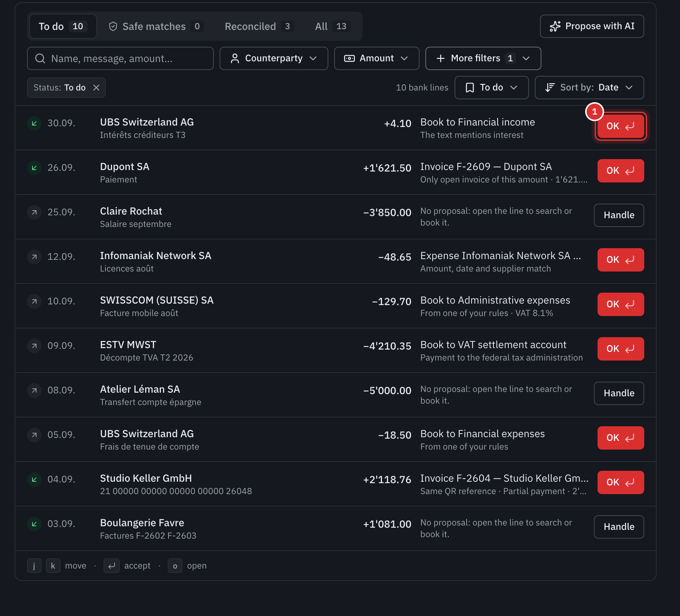The image size is (680, 616).
Task: Click incoming arrow icon on Studio Keller row
Action: 34,480
